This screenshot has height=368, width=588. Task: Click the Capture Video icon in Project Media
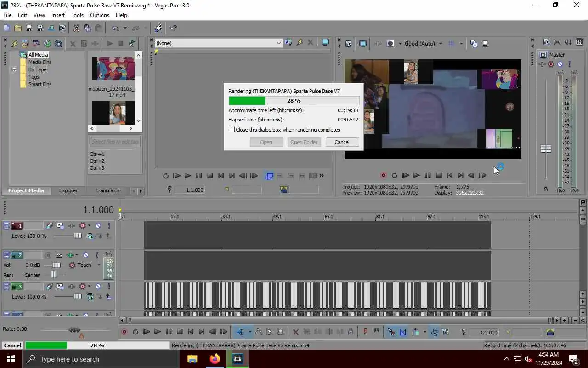pyautogui.click(x=36, y=44)
